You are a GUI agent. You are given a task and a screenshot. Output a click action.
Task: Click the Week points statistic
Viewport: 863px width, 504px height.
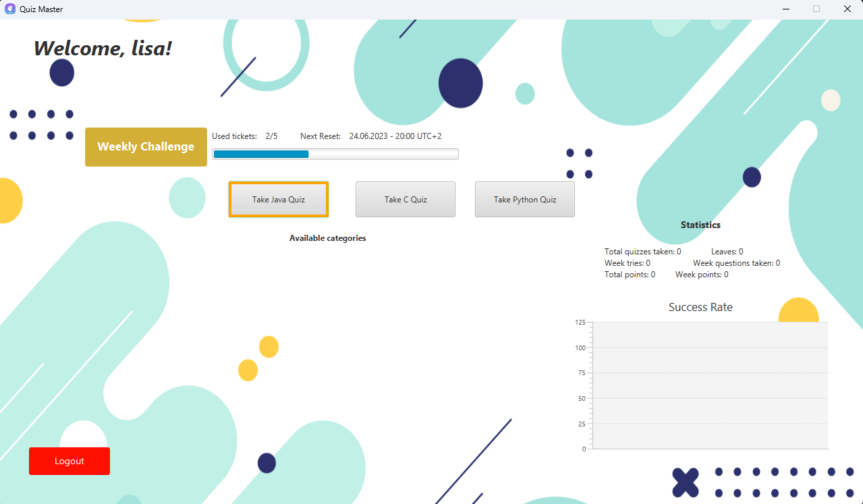coord(702,275)
